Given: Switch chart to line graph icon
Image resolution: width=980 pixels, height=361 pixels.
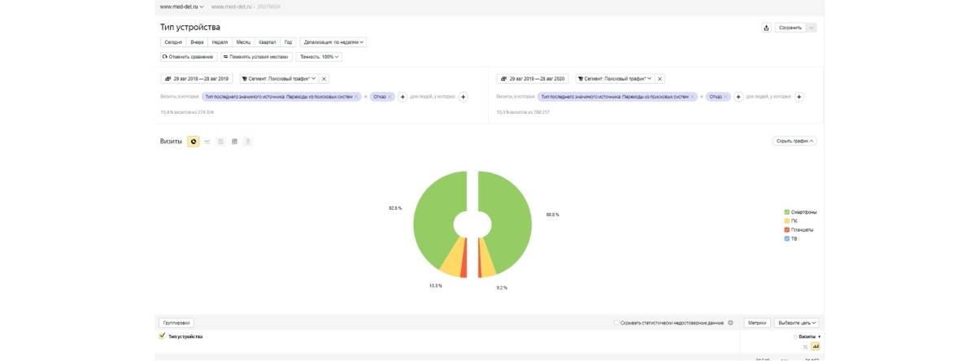Looking at the screenshot, I should coord(207,141).
